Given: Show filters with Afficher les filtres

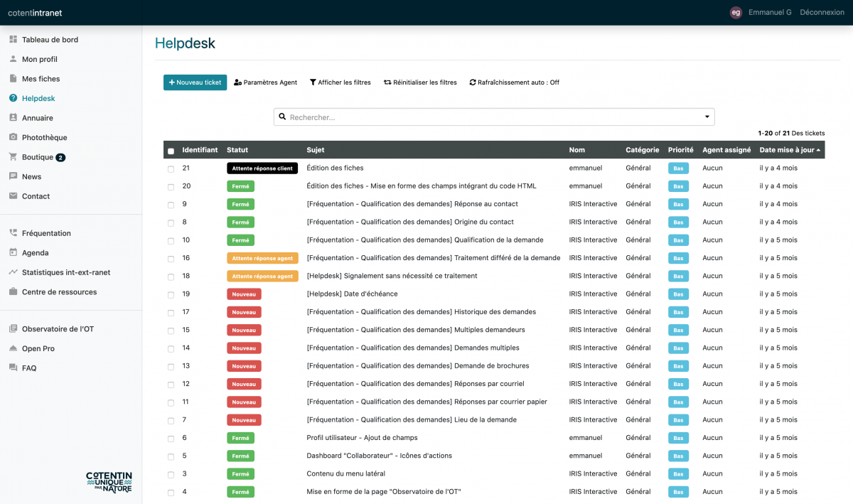Looking at the screenshot, I should (340, 82).
